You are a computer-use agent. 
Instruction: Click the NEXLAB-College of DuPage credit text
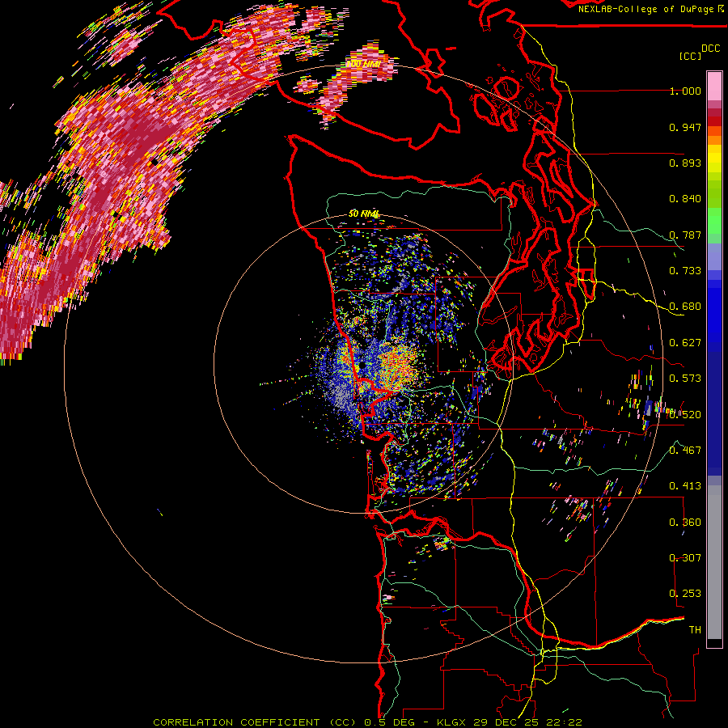click(x=647, y=9)
